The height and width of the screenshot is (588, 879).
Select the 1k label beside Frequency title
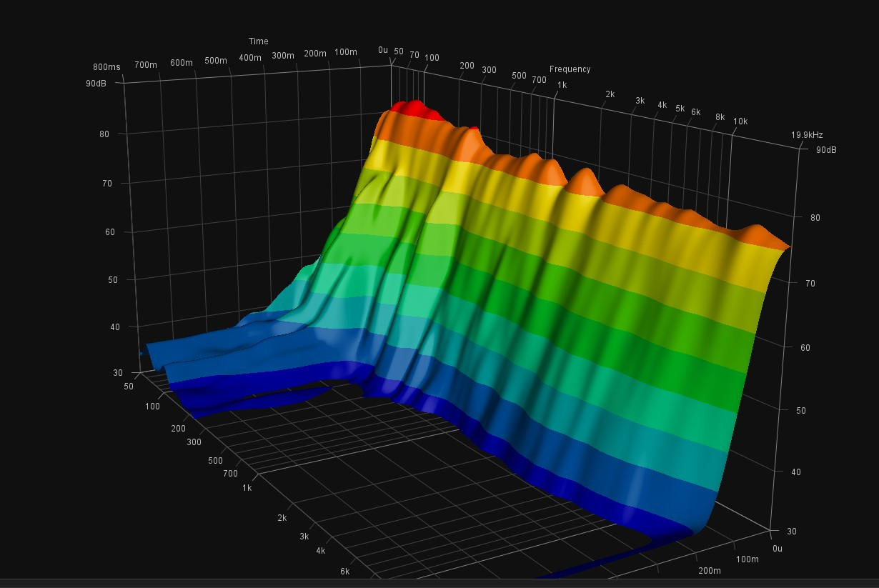[562, 85]
